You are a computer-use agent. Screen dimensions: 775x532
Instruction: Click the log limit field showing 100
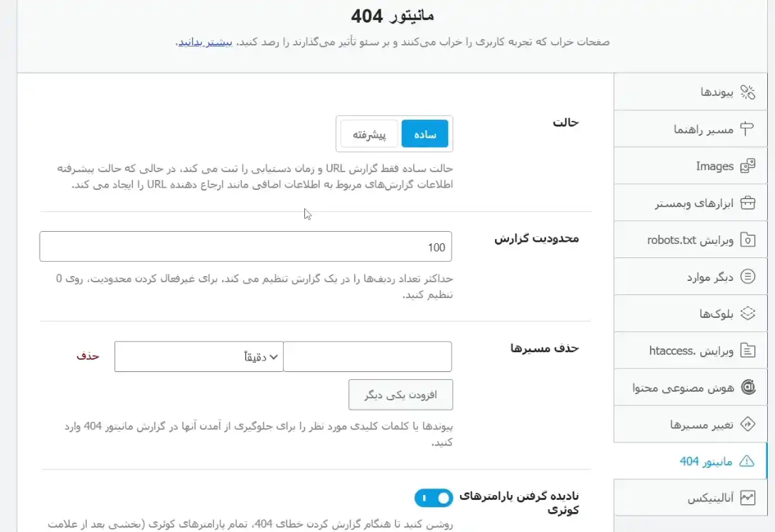[245, 247]
